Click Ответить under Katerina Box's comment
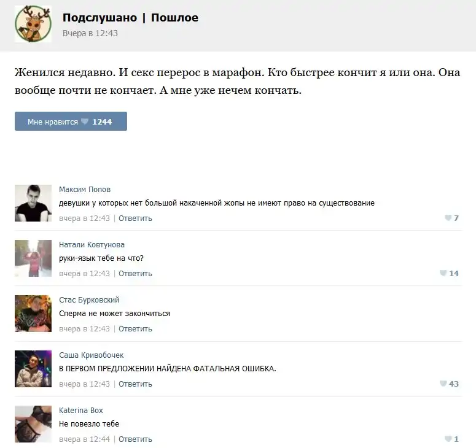The height and width of the screenshot is (448, 476). point(135,439)
